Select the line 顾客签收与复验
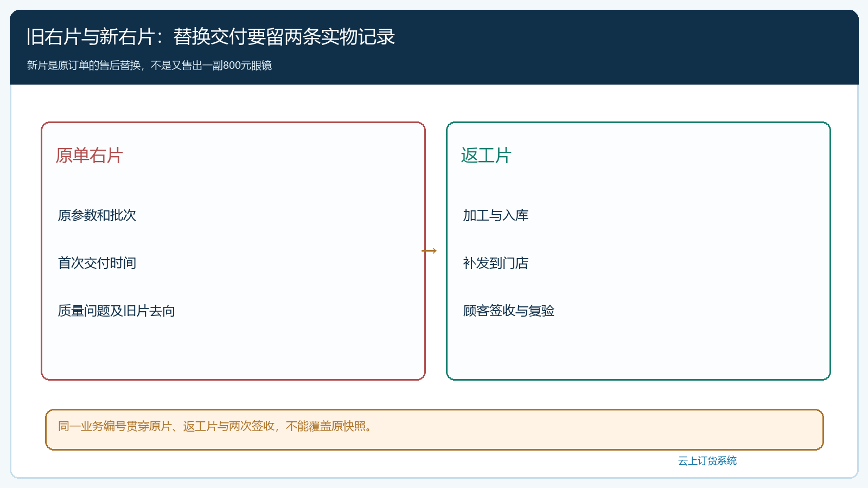Image resolution: width=868 pixels, height=488 pixels. pyautogui.click(x=508, y=311)
